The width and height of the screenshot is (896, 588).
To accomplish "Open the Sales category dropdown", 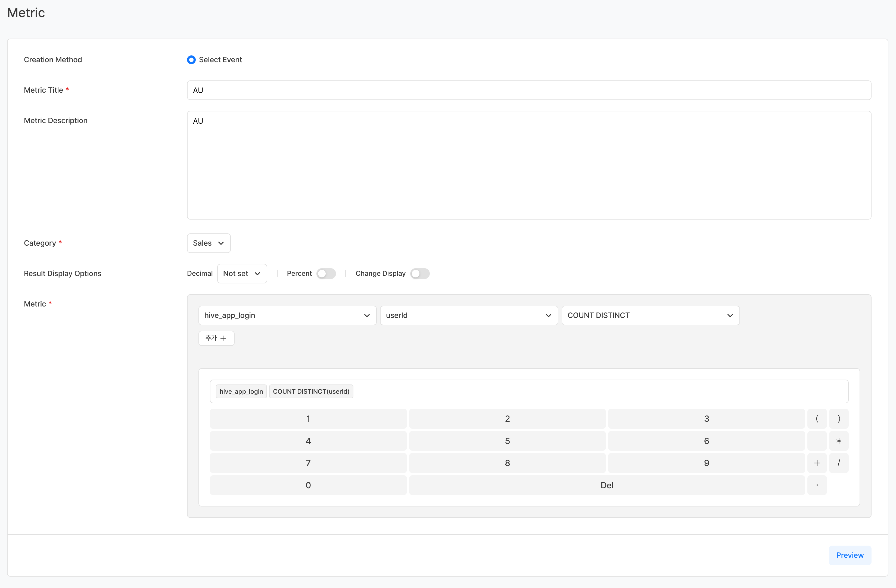I will point(209,243).
